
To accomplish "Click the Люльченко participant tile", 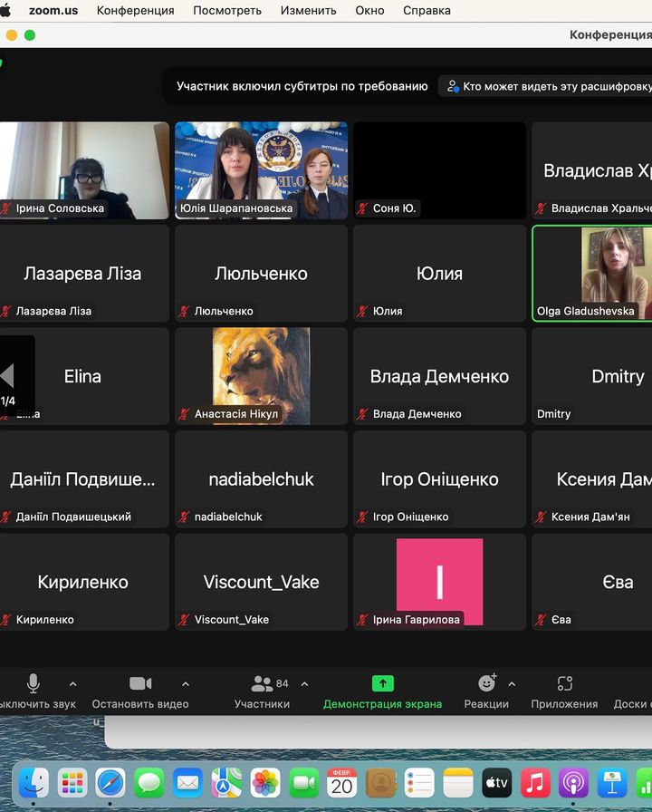I will click(262, 273).
